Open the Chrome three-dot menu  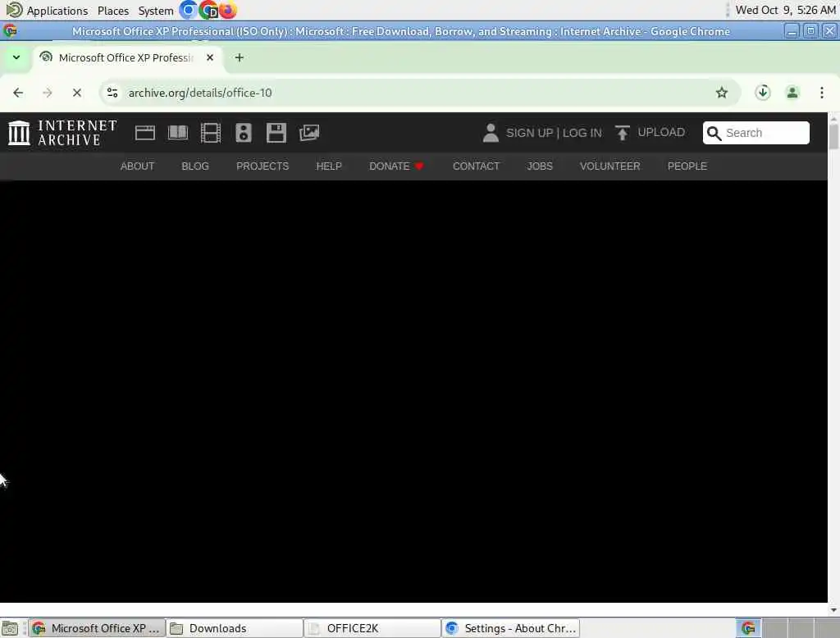[822, 93]
